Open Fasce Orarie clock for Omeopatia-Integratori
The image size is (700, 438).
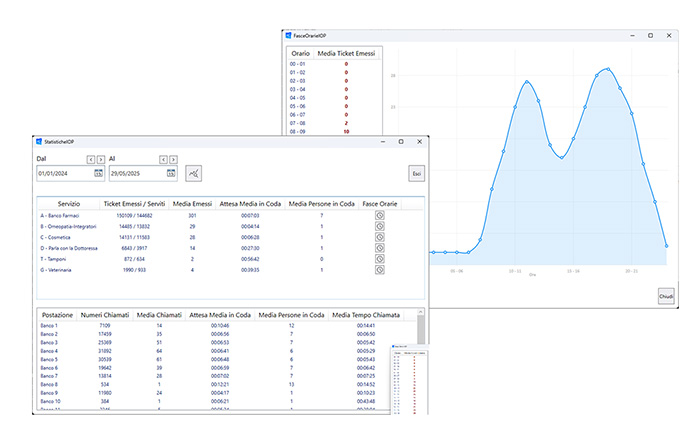pos(379,226)
